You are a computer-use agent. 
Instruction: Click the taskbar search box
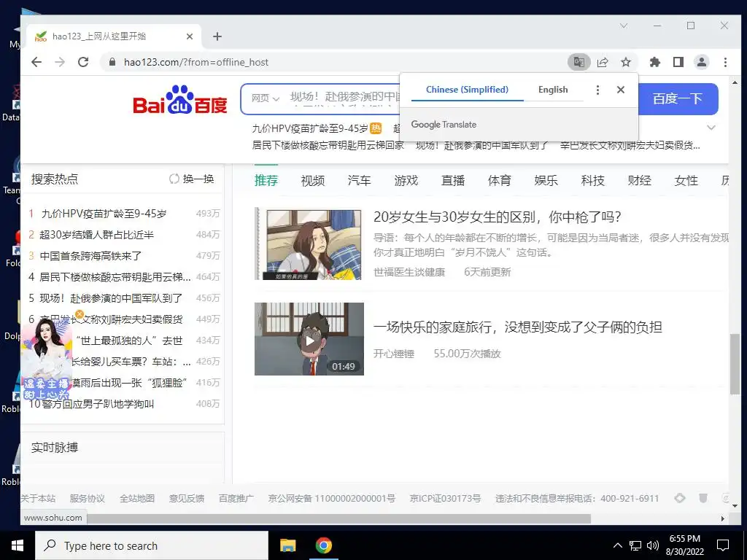click(152, 545)
